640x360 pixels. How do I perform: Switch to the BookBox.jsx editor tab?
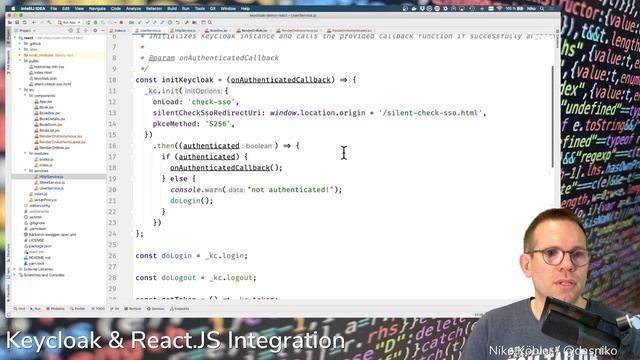coord(218,31)
